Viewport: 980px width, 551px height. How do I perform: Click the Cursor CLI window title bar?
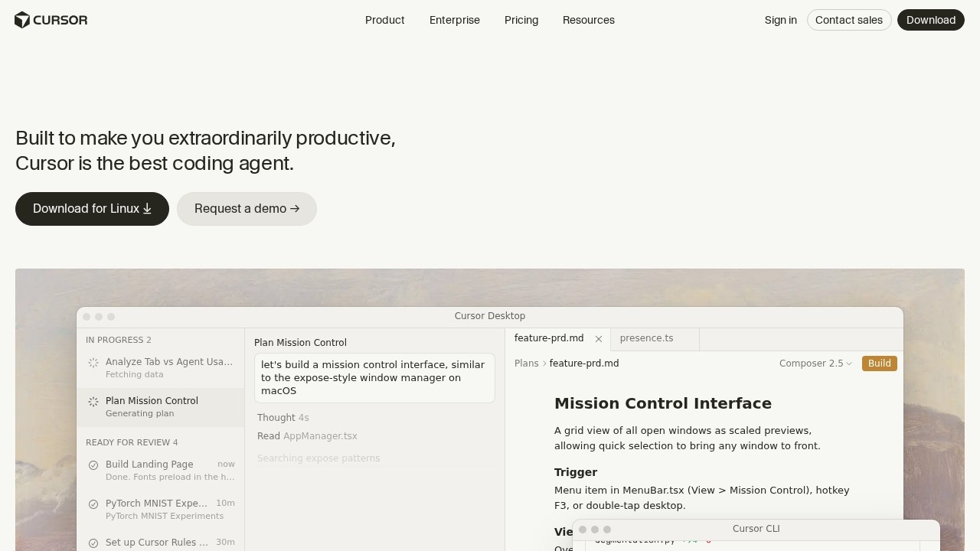(756, 529)
